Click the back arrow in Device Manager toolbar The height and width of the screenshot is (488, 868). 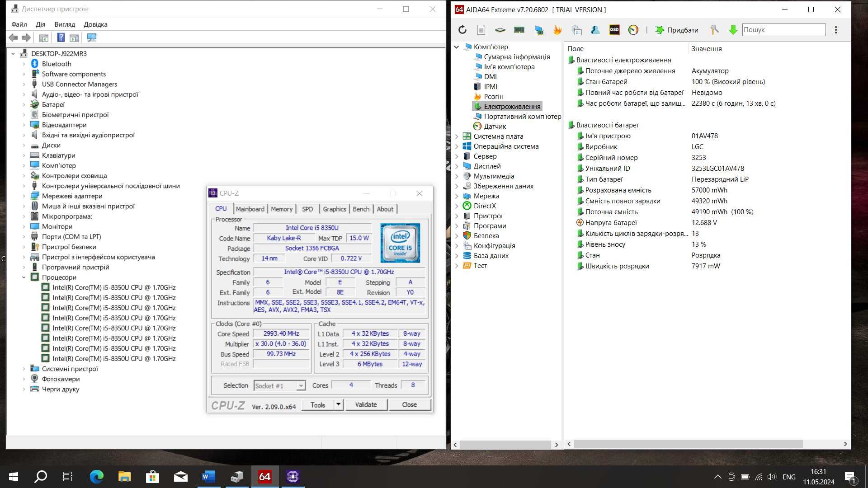(x=14, y=38)
